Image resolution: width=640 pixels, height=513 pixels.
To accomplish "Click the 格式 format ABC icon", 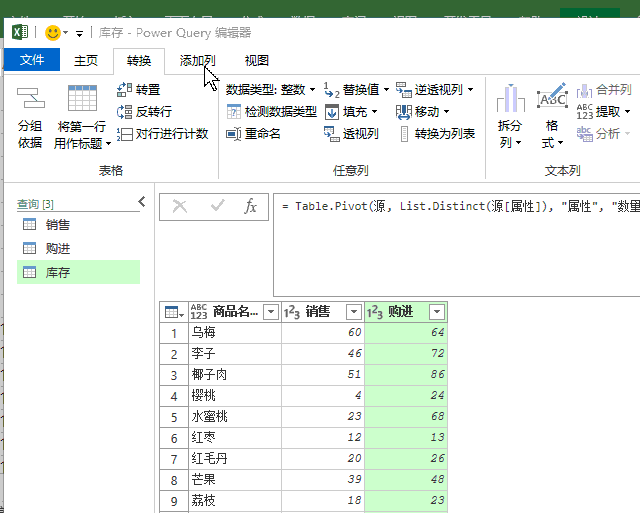I will click(552, 96).
